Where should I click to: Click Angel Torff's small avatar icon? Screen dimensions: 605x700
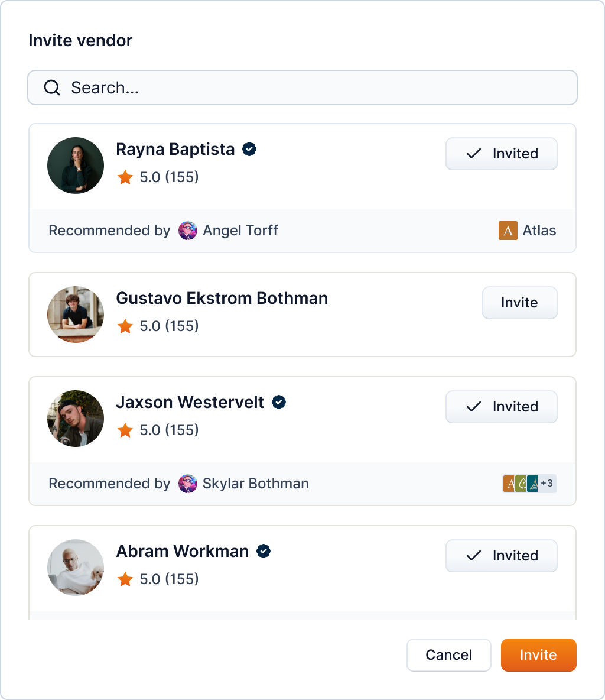click(188, 231)
